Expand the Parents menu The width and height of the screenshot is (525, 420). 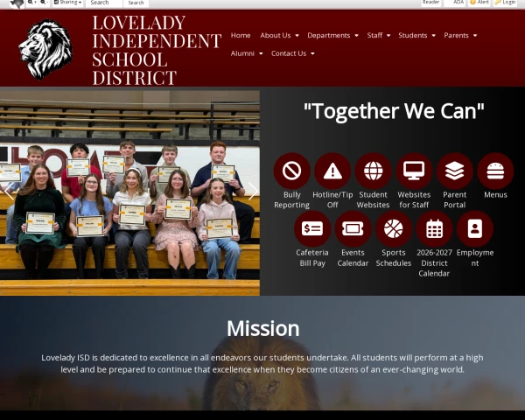[x=460, y=36]
